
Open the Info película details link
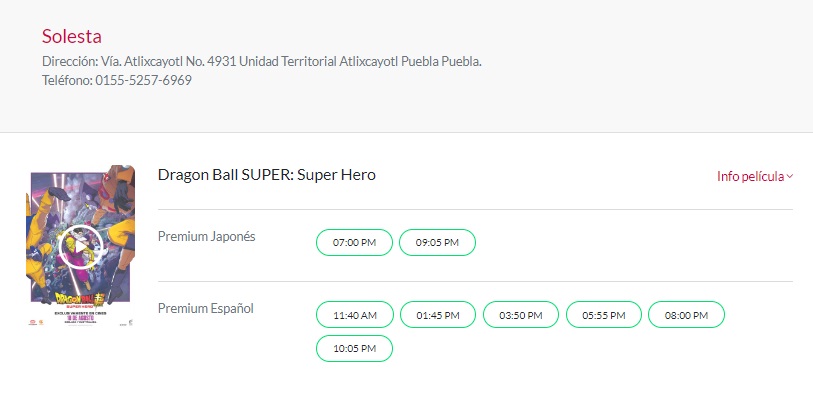coord(750,176)
